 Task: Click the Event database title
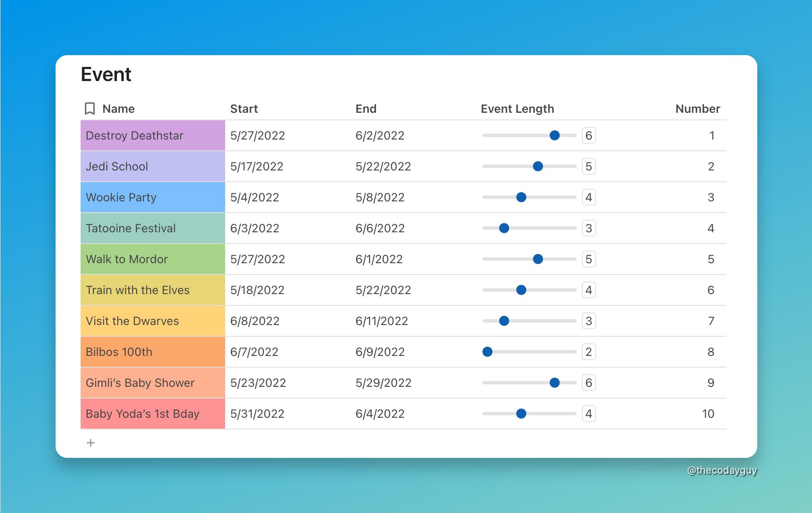(106, 74)
